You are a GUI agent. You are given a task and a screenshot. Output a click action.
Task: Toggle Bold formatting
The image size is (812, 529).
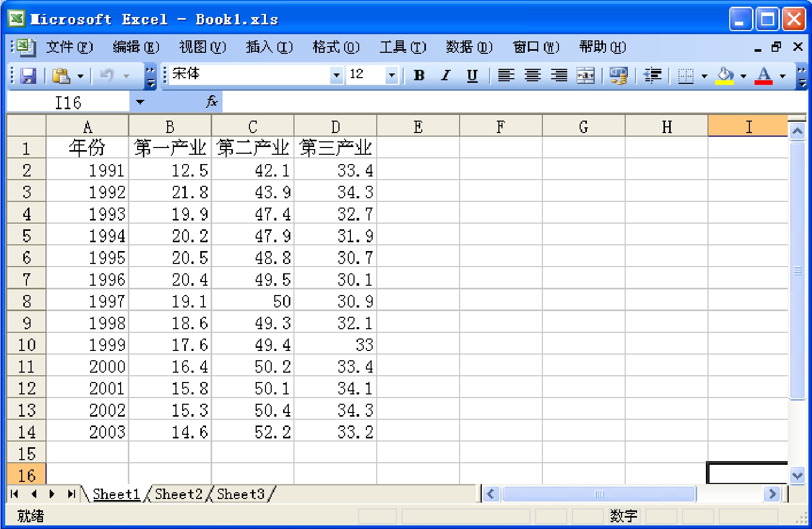click(419, 76)
